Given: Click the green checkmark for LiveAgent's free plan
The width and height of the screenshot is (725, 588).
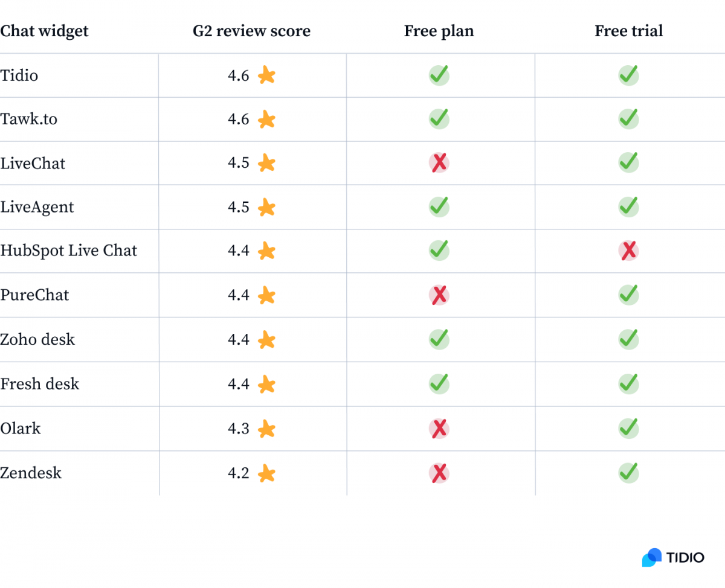Looking at the screenshot, I should (x=439, y=206).
